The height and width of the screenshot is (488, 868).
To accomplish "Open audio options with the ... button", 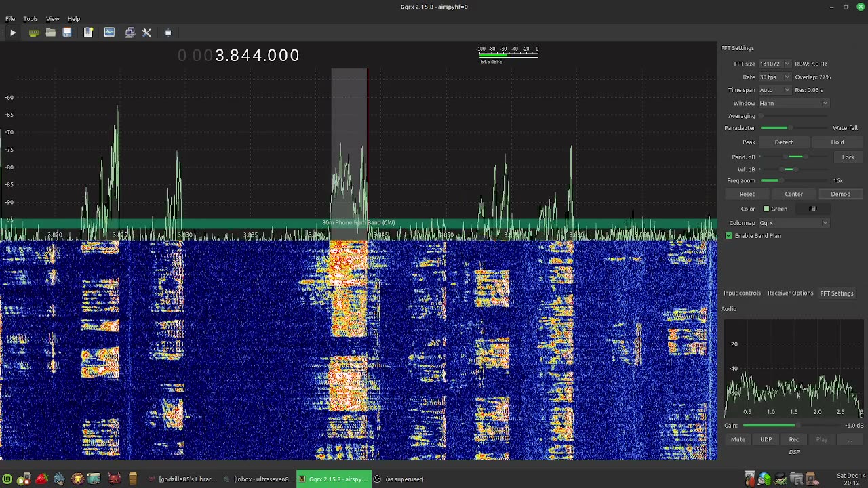I will click(849, 440).
